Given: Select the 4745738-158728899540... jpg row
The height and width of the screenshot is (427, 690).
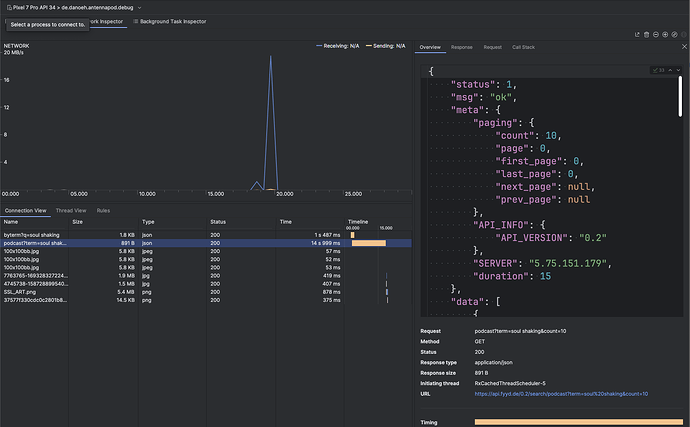Looking at the screenshot, I should coord(206,284).
